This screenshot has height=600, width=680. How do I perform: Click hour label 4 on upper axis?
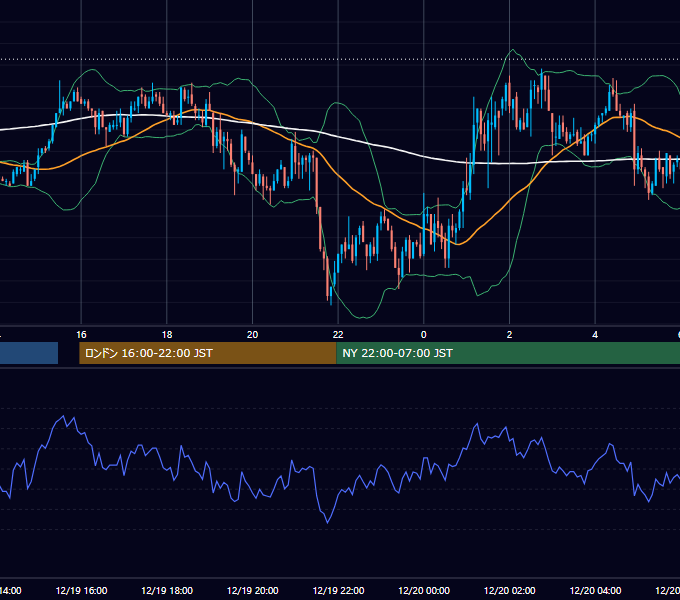[595, 335]
